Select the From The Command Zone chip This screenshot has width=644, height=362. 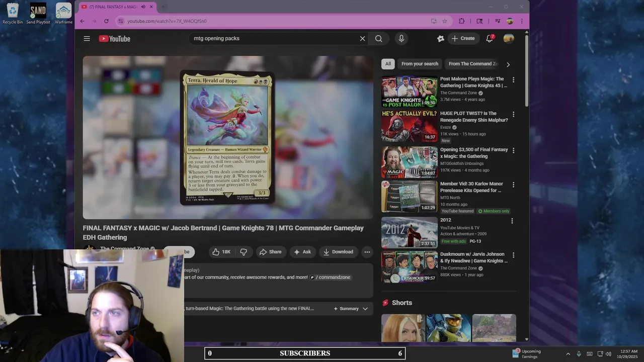(x=473, y=64)
